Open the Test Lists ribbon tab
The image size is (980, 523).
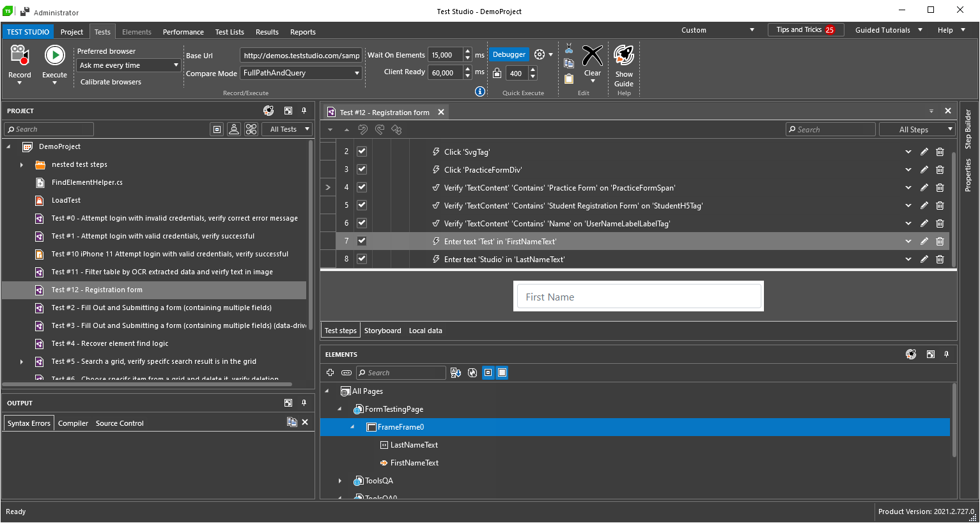tap(229, 32)
